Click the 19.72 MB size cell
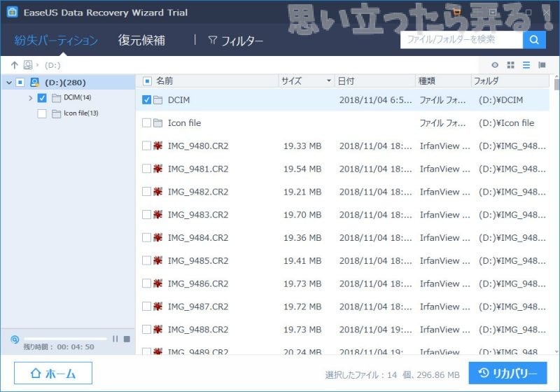 point(302,307)
